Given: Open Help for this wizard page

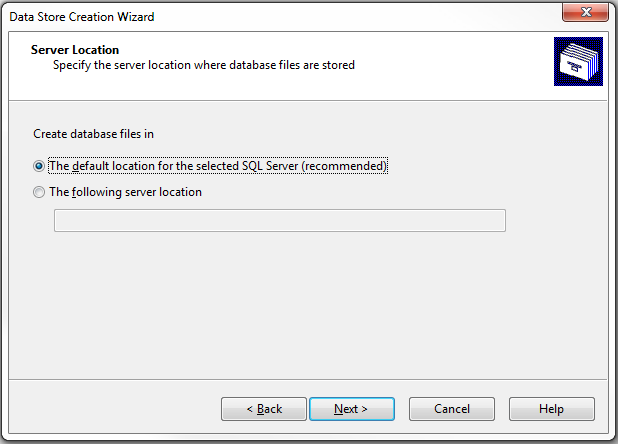Looking at the screenshot, I should tap(552, 409).
